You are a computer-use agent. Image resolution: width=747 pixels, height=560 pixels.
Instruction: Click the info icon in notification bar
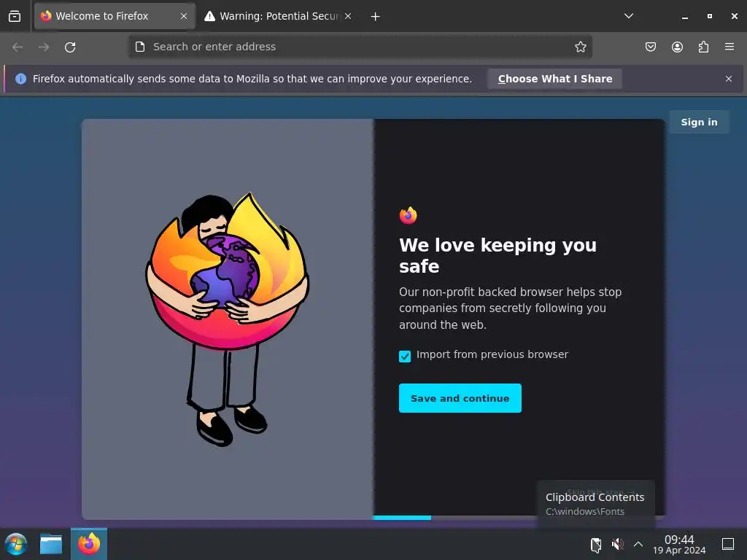20,79
